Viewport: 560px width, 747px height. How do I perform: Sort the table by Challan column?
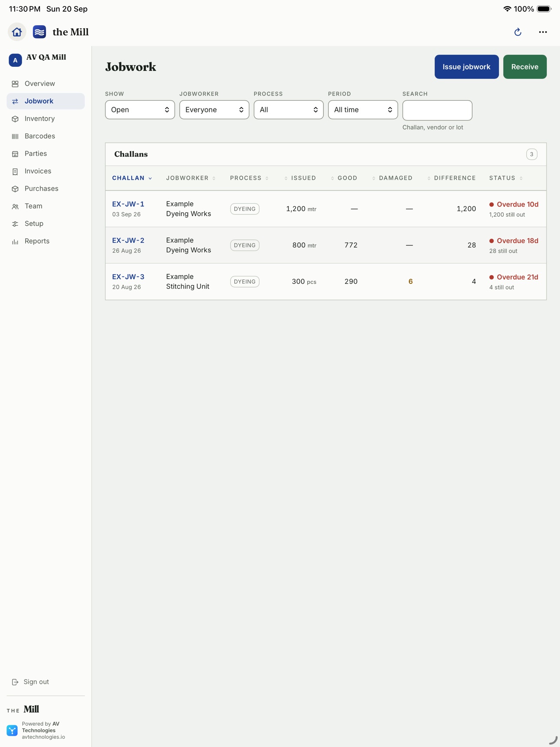point(132,178)
